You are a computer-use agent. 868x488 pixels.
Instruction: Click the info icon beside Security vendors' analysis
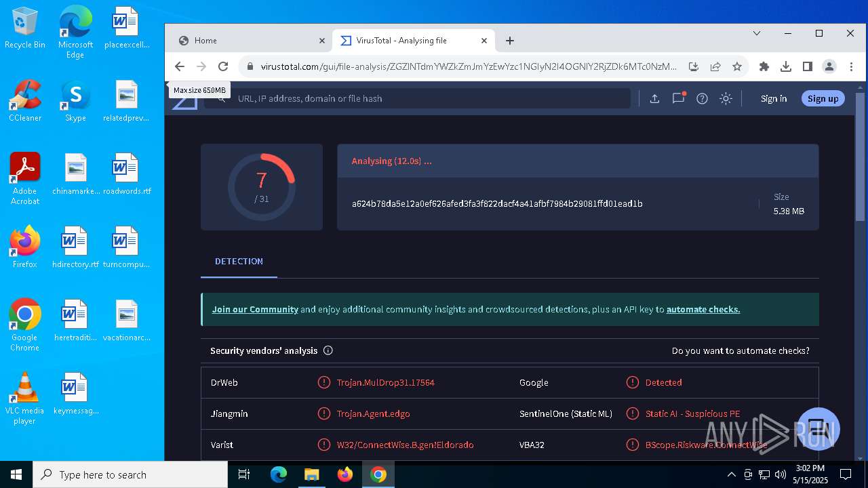coord(328,350)
